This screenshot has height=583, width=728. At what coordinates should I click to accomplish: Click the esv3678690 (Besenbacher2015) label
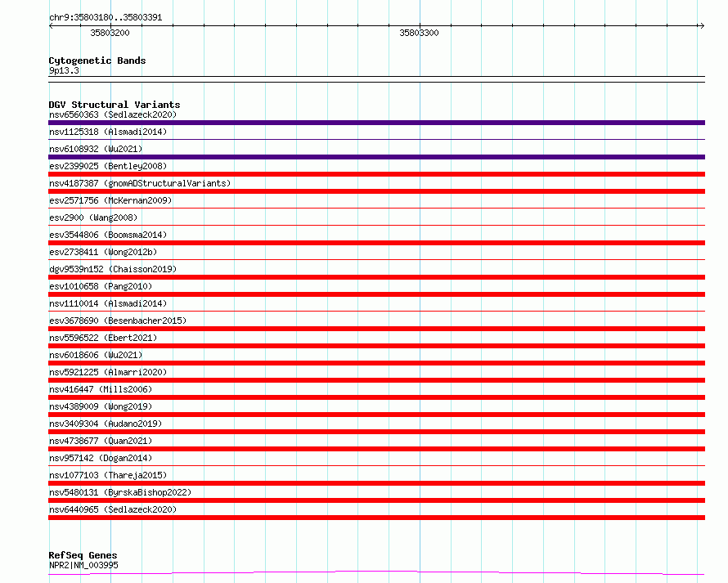pos(118,321)
